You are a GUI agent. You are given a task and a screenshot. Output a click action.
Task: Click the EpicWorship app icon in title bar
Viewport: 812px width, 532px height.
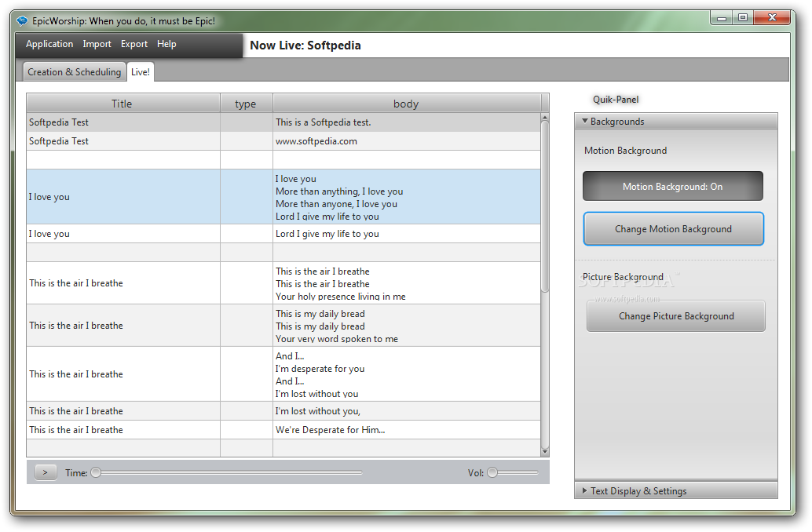pos(22,20)
